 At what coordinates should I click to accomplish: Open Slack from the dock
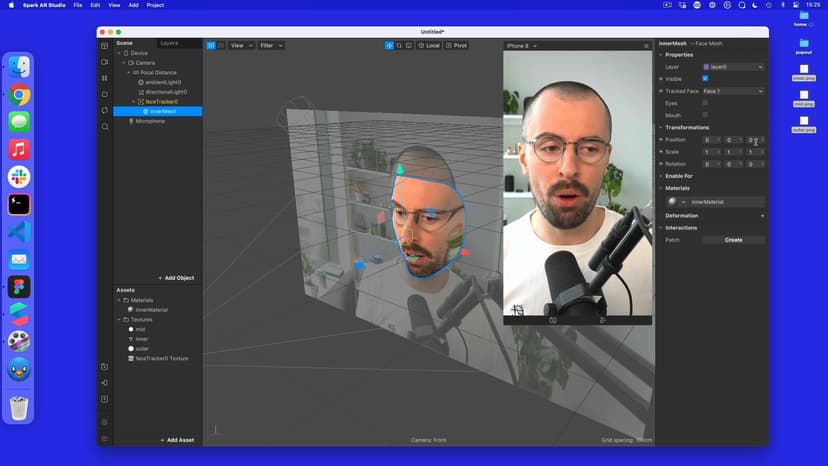19,177
